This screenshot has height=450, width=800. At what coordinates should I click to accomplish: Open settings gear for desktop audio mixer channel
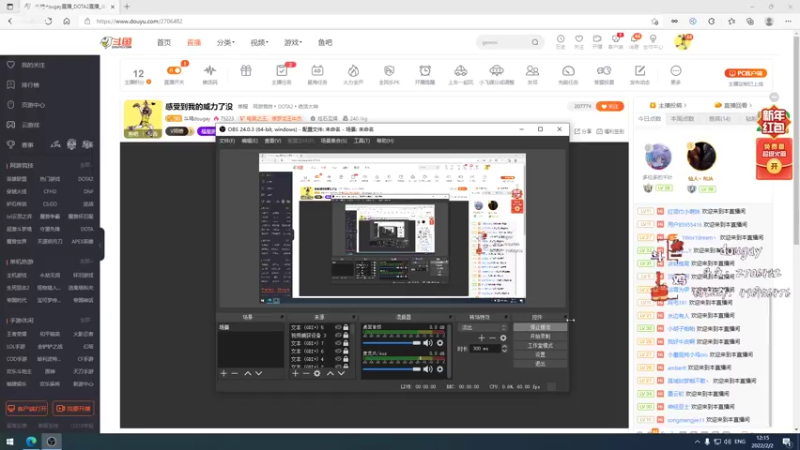click(440, 343)
